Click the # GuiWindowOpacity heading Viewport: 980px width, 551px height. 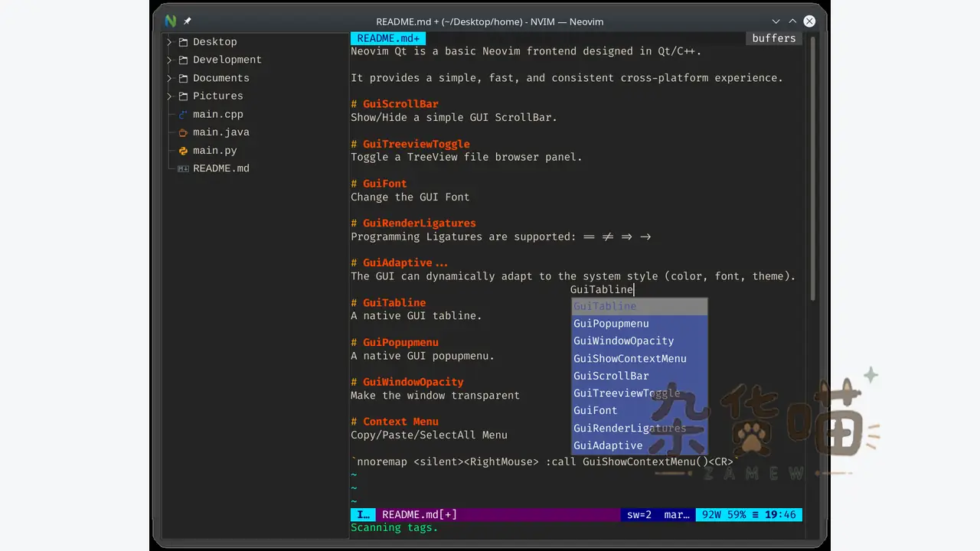[407, 382]
